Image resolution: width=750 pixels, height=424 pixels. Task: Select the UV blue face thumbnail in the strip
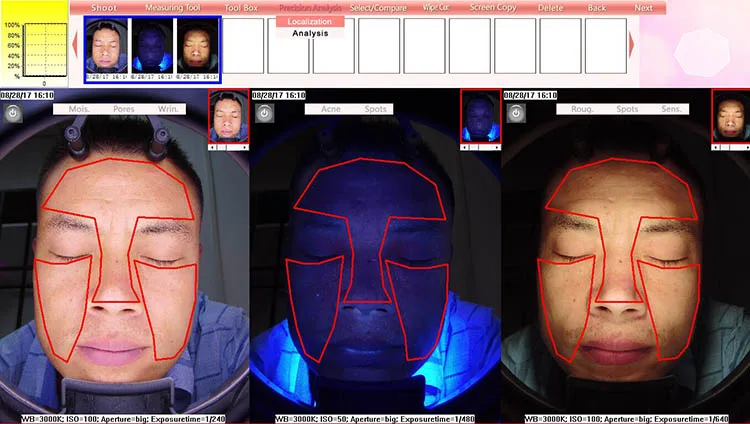pos(150,46)
